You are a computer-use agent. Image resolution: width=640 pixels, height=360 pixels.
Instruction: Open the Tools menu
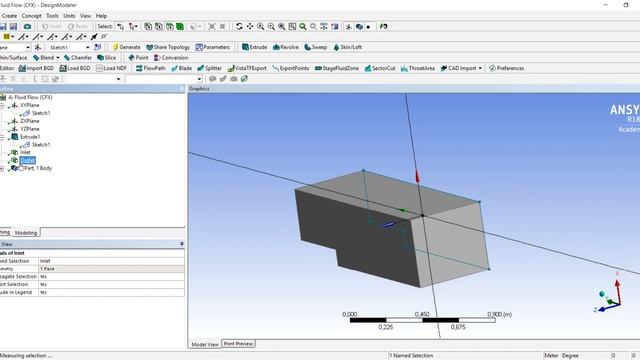[x=52, y=16]
